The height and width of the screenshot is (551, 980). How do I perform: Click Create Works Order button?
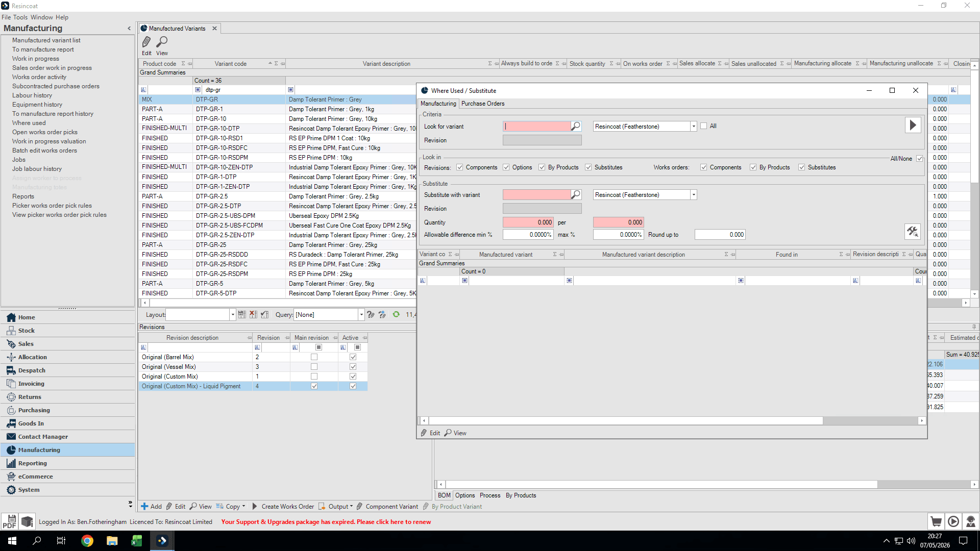click(x=283, y=507)
